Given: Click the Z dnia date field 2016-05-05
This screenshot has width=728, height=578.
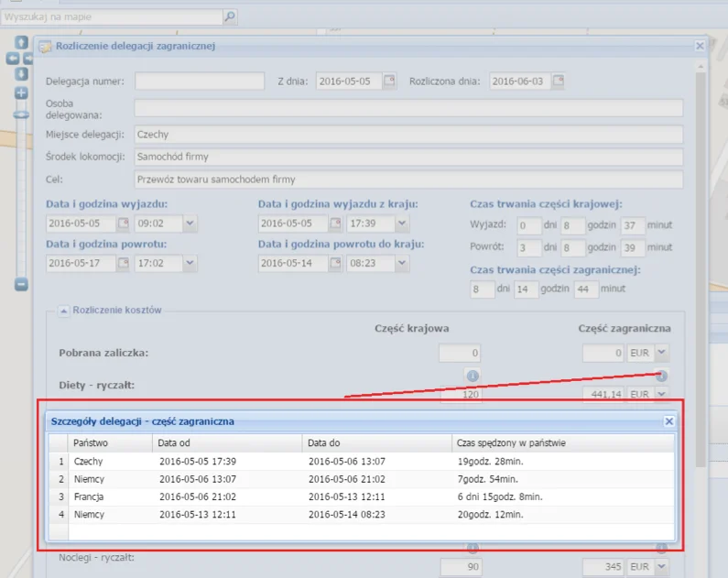Looking at the screenshot, I should pyautogui.click(x=349, y=81).
